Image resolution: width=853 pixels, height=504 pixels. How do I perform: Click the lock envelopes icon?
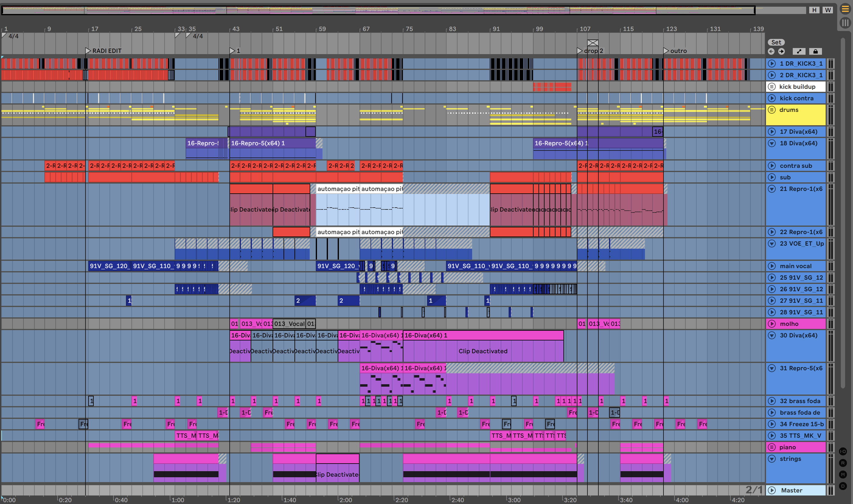[x=815, y=51]
